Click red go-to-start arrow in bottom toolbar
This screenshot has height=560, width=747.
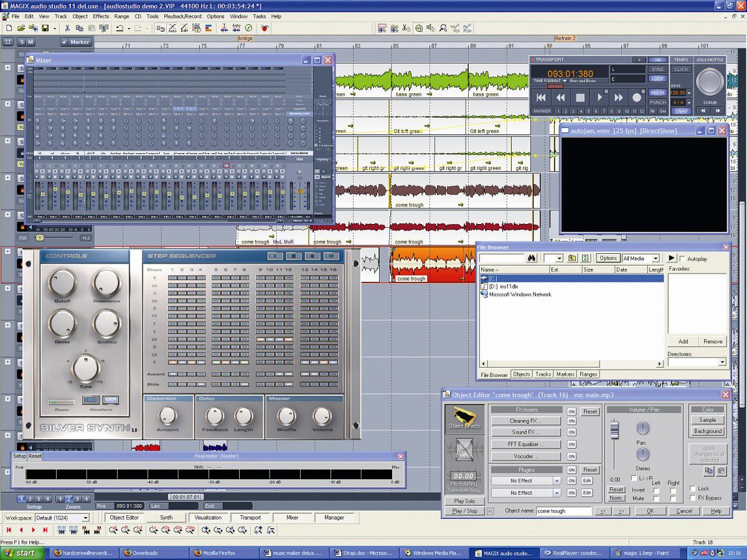point(9,530)
